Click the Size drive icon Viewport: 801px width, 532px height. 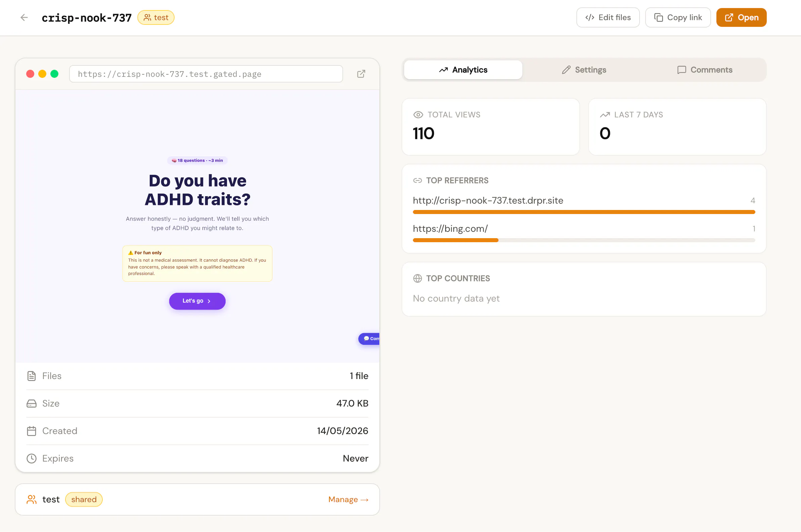[x=32, y=404]
